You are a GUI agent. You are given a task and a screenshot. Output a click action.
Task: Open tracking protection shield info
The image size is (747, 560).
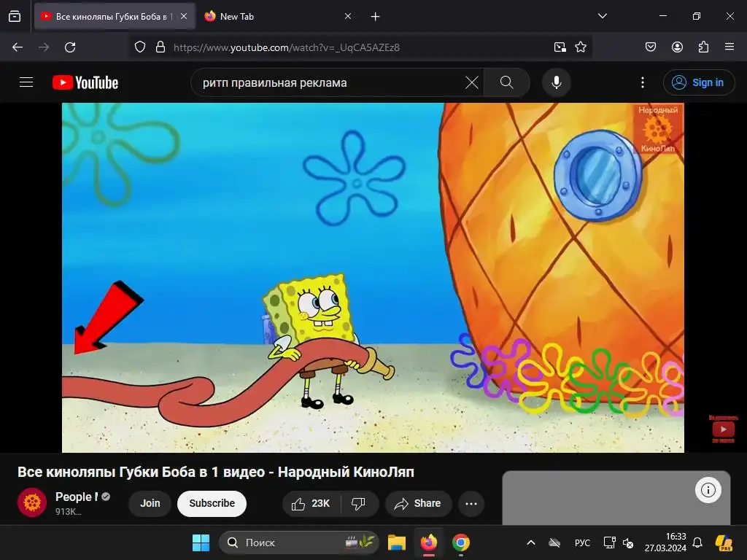coord(140,47)
